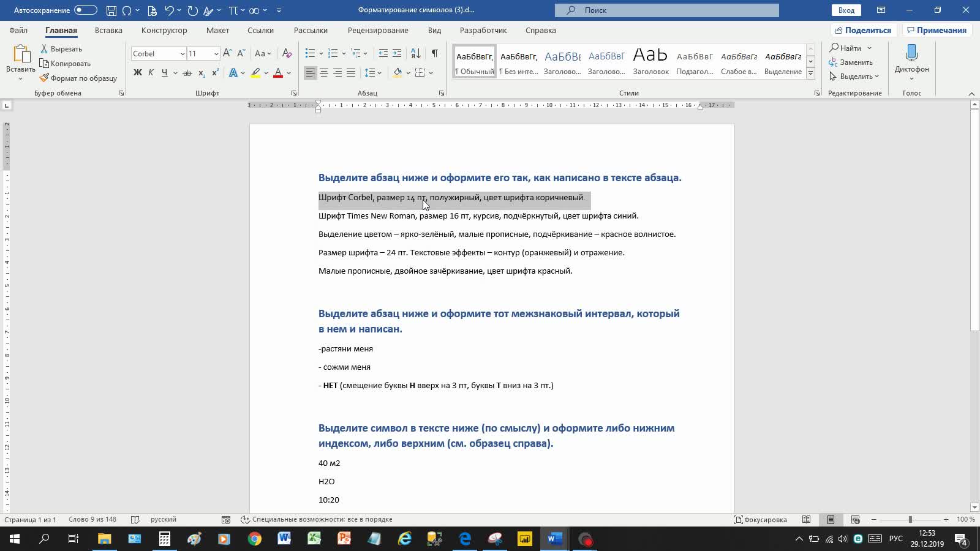Toggle Italic formatting (К)
Image resolution: width=980 pixels, height=551 pixels.
(151, 73)
